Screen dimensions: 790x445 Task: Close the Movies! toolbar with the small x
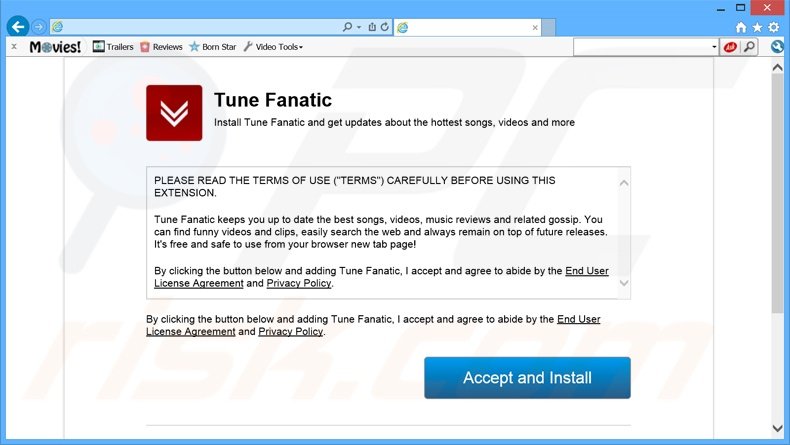pyautogui.click(x=14, y=46)
